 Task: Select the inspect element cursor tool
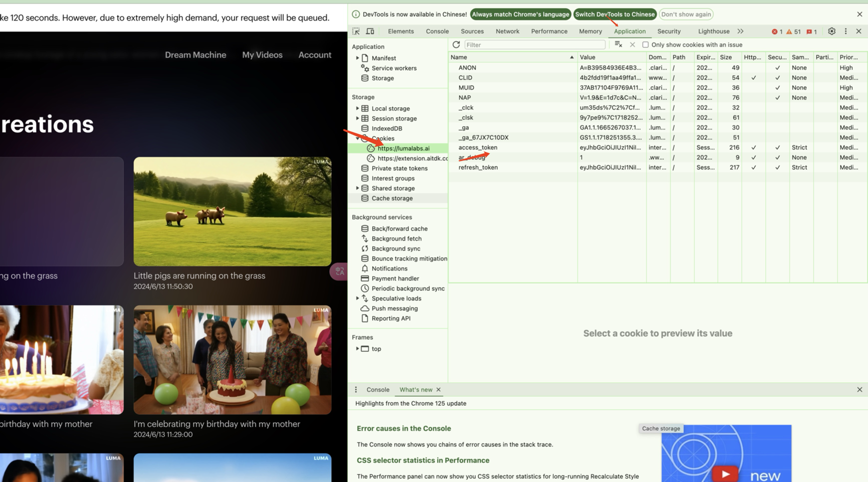pos(356,31)
